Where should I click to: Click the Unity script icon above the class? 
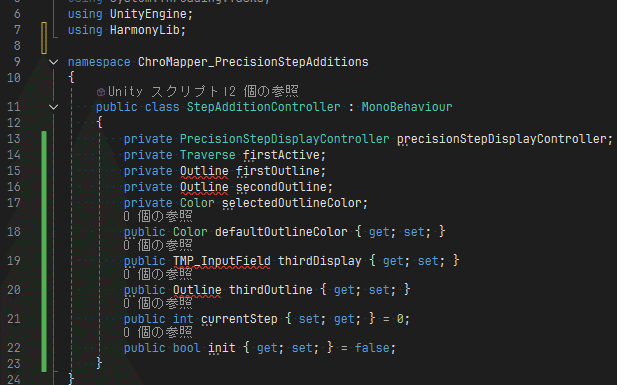[x=101, y=92]
